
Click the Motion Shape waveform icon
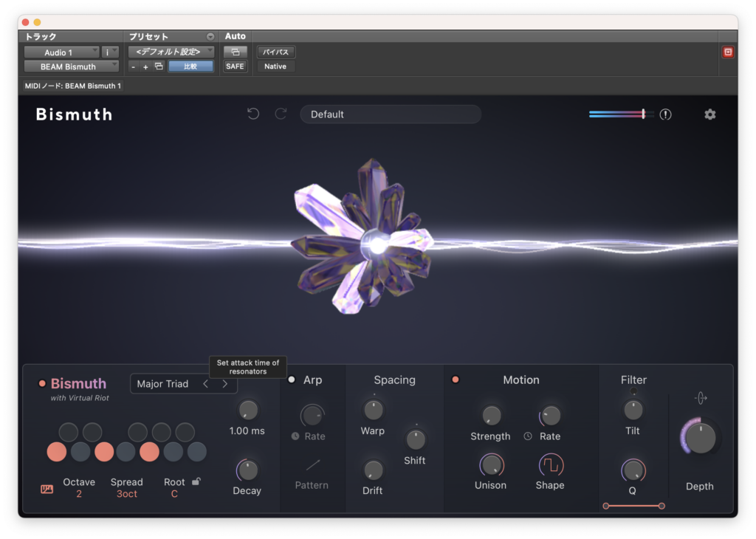point(551,465)
